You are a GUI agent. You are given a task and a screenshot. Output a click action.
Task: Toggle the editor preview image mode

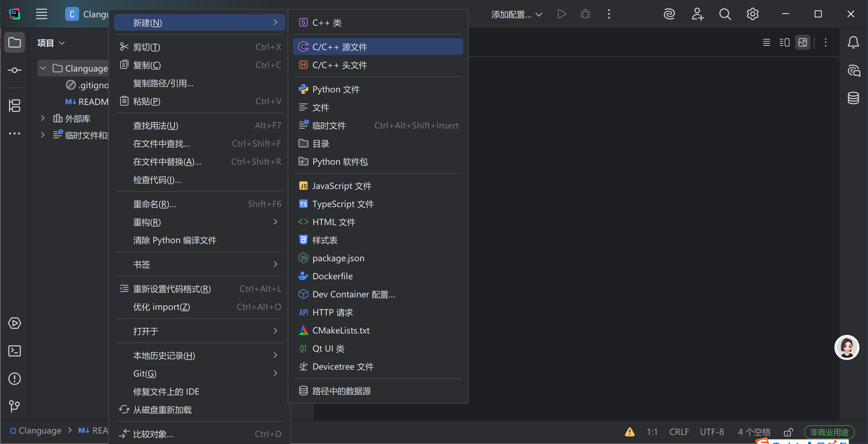(x=803, y=42)
